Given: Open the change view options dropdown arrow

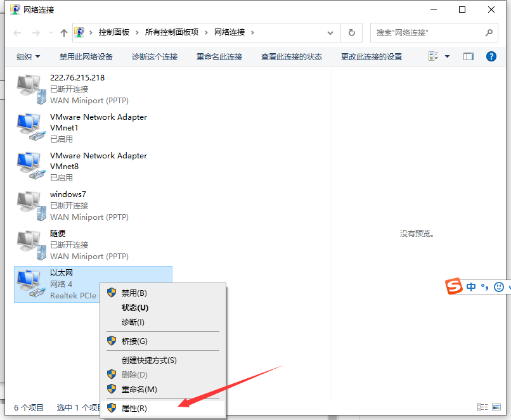Looking at the screenshot, I should (447, 56).
